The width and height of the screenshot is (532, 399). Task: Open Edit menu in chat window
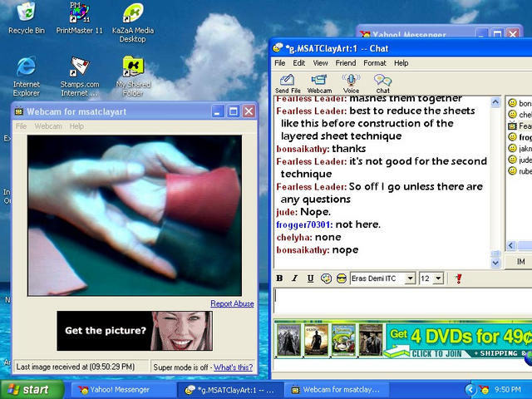click(299, 63)
